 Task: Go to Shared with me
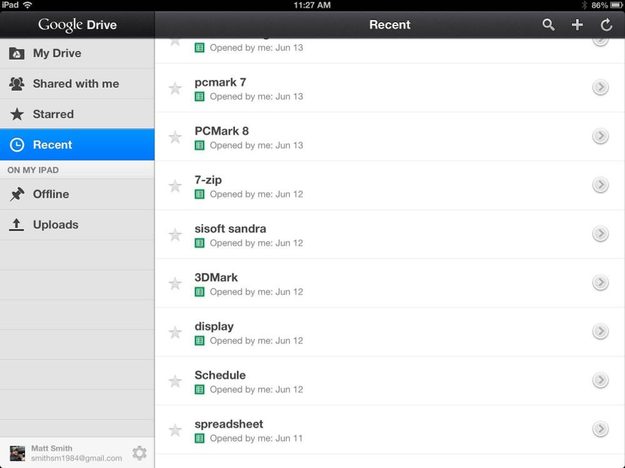(77, 84)
